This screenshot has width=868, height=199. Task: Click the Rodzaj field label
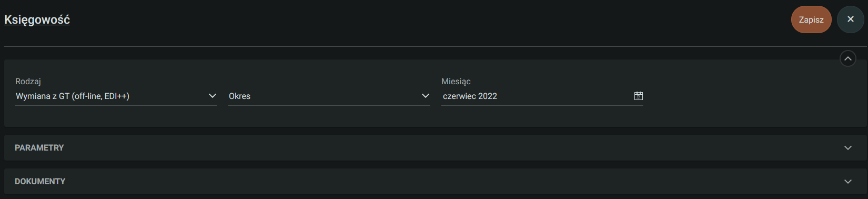click(x=28, y=82)
